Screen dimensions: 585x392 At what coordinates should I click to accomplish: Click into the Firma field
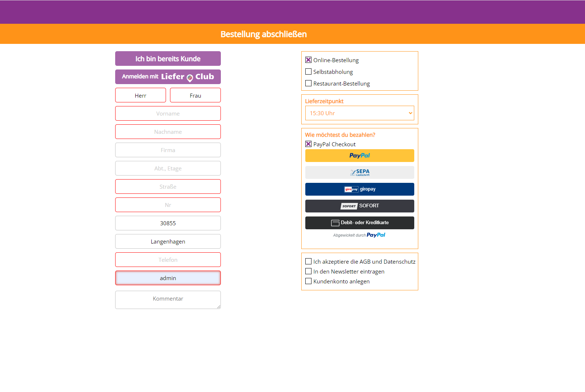pyautogui.click(x=168, y=150)
